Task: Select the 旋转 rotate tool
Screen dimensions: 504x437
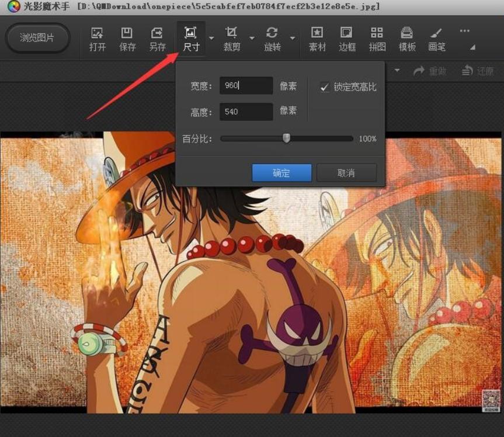Action: pyautogui.click(x=272, y=39)
